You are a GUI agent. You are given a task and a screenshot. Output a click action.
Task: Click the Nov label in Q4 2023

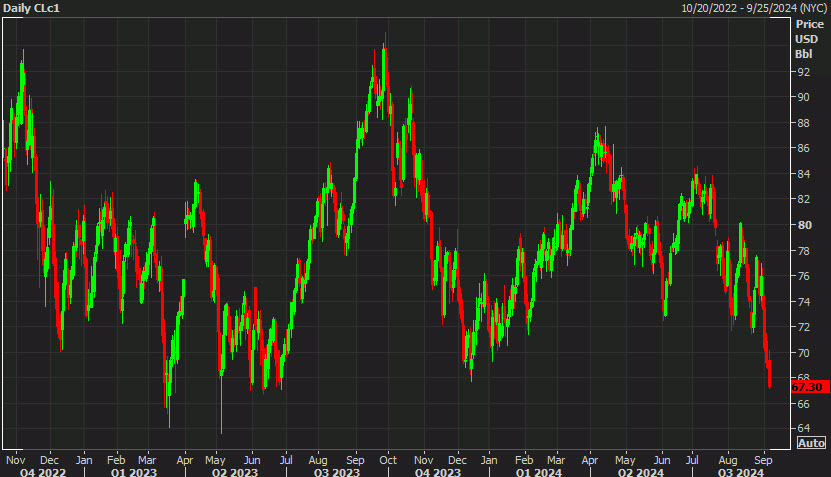[x=423, y=460]
